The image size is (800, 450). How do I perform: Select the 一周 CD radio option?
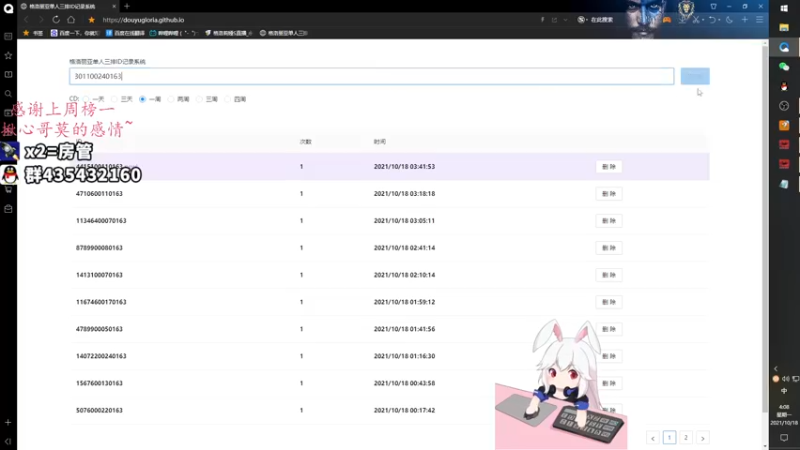142,99
